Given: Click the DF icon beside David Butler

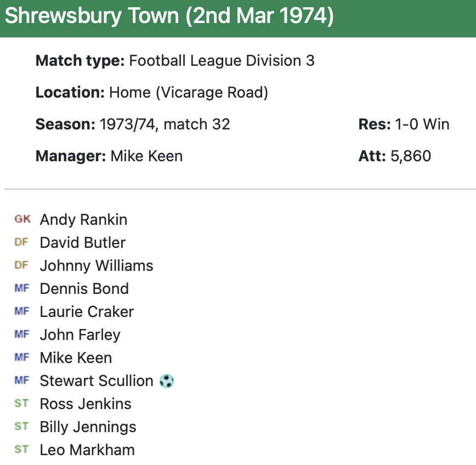Looking at the screenshot, I should (x=21, y=242).
